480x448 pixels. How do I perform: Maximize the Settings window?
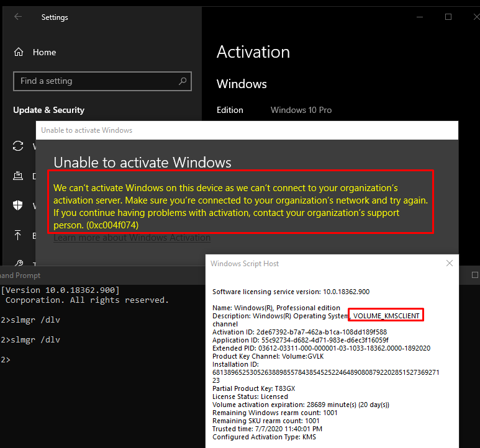(448, 17)
